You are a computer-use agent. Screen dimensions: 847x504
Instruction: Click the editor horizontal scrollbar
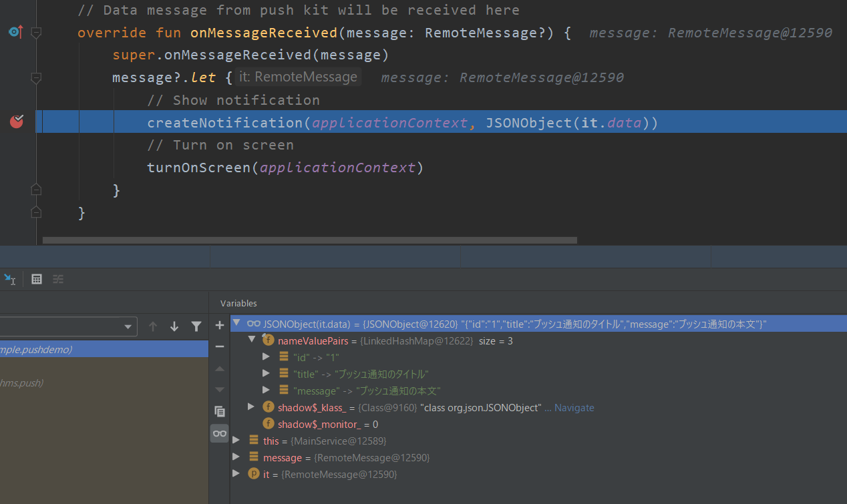309,240
